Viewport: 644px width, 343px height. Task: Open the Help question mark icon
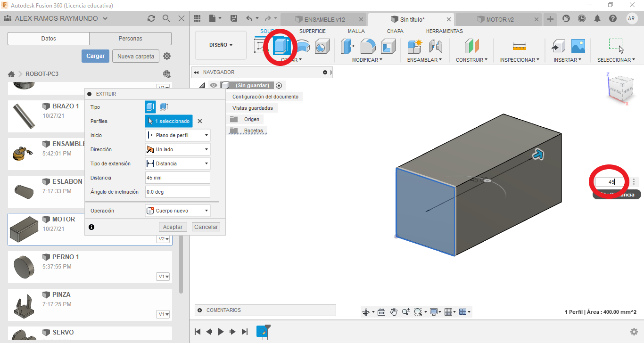click(613, 18)
